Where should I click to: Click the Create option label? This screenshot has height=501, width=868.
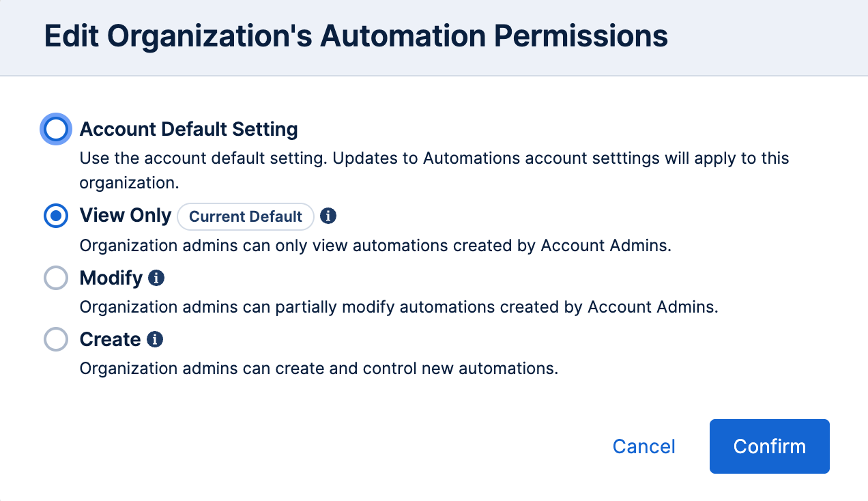(109, 339)
